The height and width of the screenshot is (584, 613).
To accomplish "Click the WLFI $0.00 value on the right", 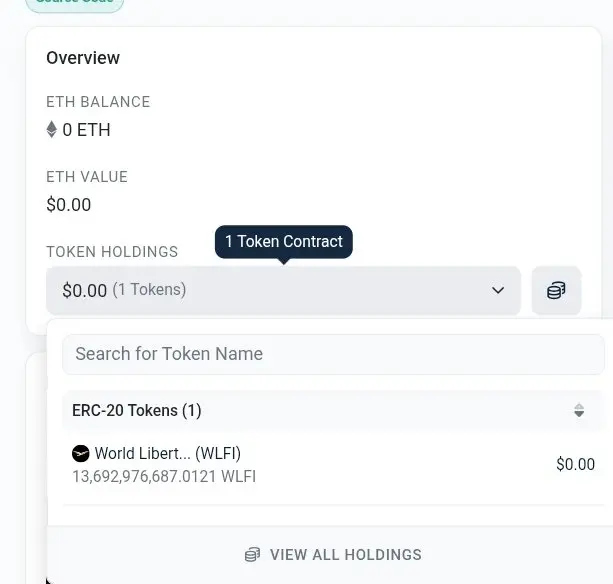I will 575,464.
